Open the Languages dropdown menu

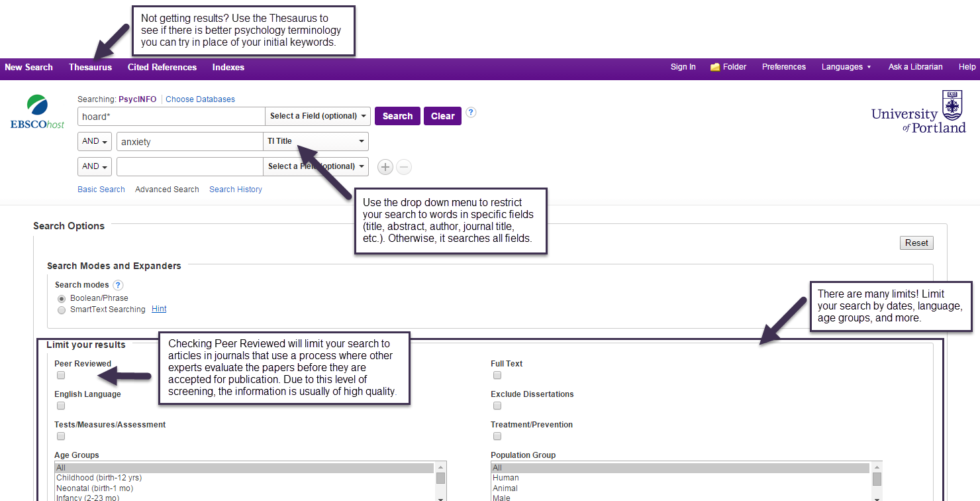[846, 67]
